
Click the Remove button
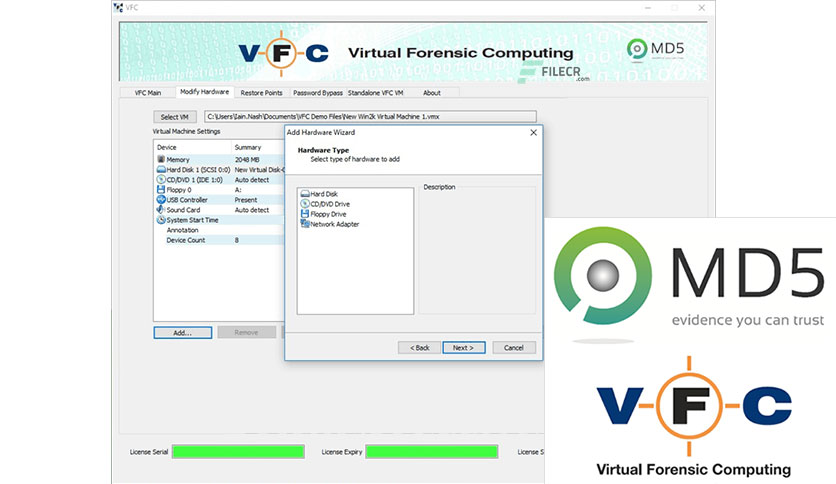coord(246,333)
